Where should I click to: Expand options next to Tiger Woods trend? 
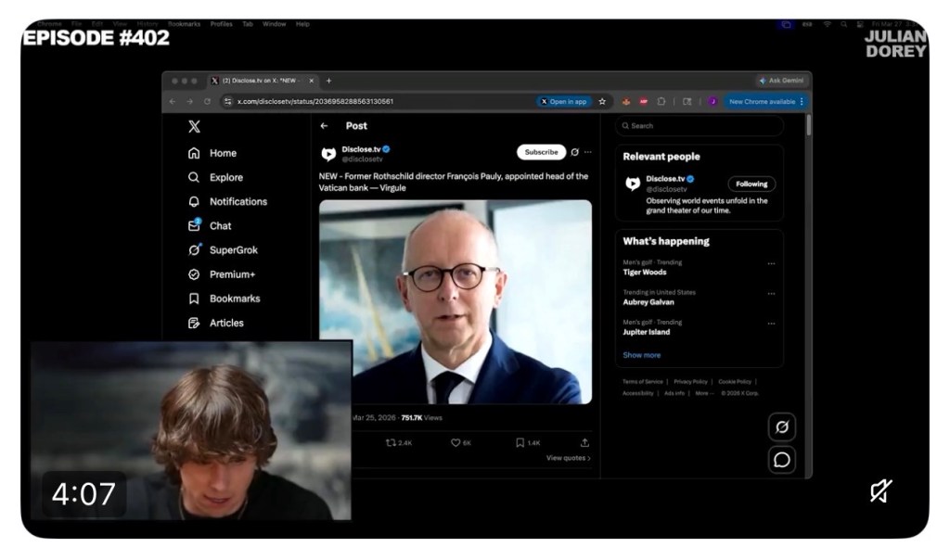pyautogui.click(x=771, y=264)
